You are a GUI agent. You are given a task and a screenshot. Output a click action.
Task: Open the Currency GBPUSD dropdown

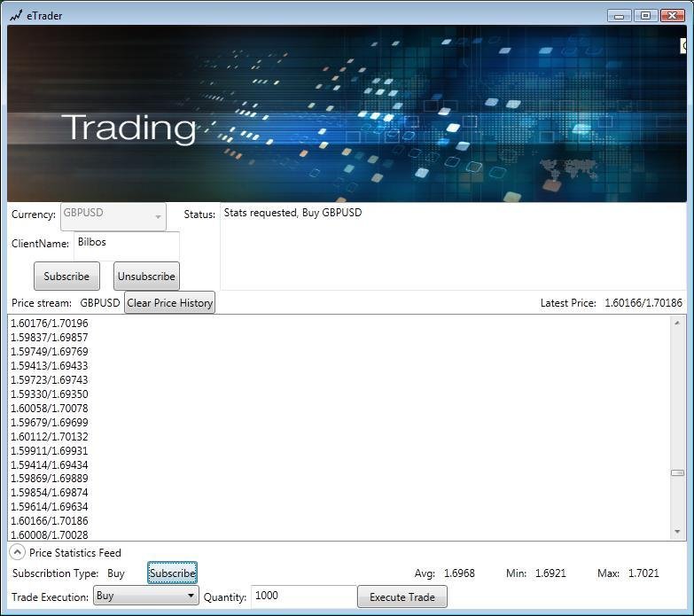tap(113, 217)
